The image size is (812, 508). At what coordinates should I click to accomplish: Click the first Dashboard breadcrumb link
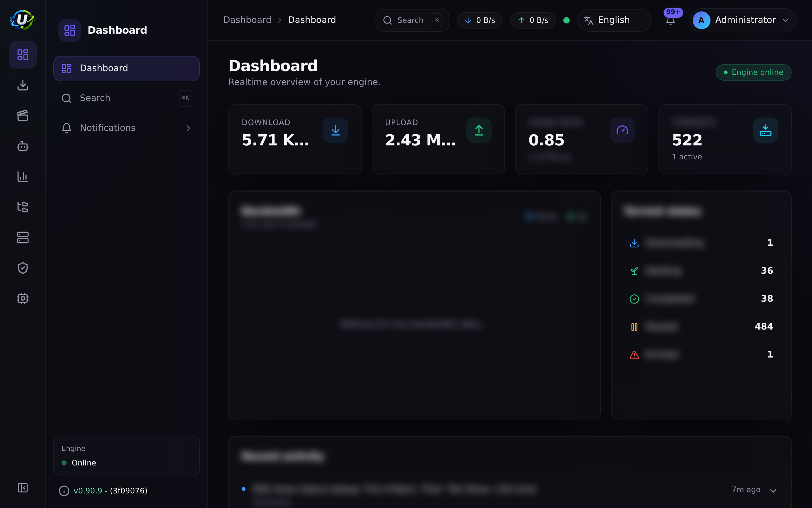tap(247, 20)
